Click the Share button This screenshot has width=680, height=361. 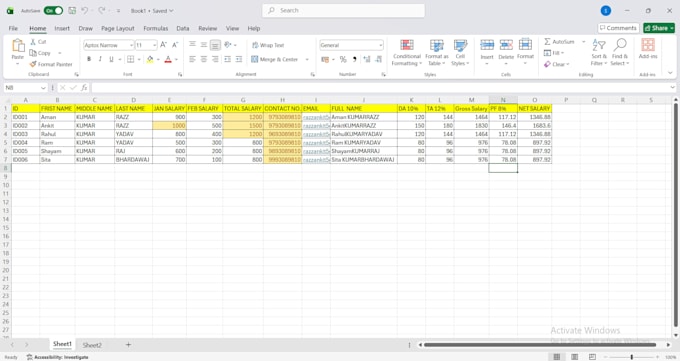[659, 28]
